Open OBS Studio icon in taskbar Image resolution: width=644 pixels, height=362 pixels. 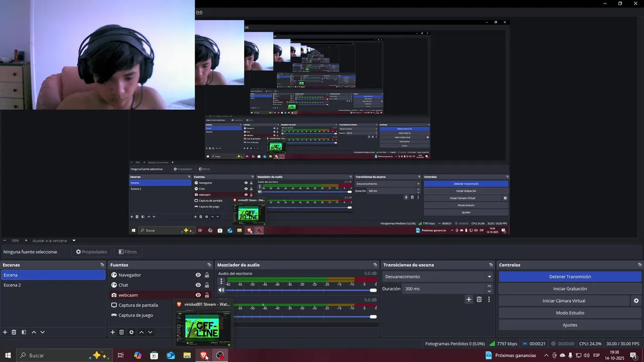(220, 355)
